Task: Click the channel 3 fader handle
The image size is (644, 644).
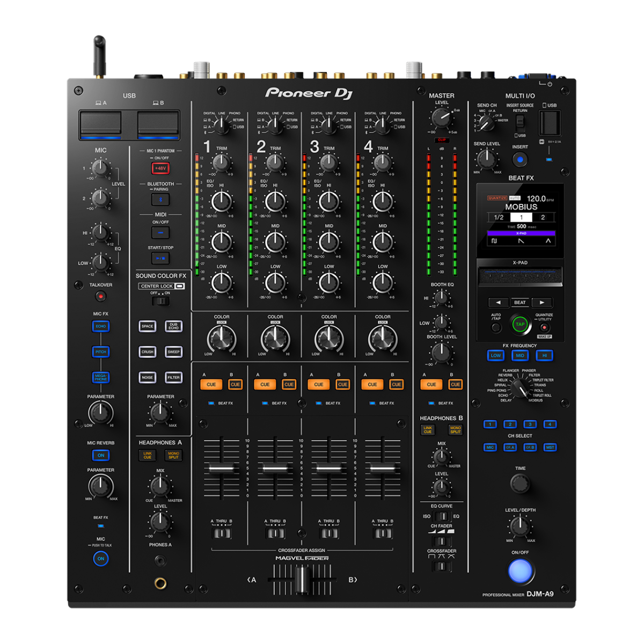Action: pos(328,469)
